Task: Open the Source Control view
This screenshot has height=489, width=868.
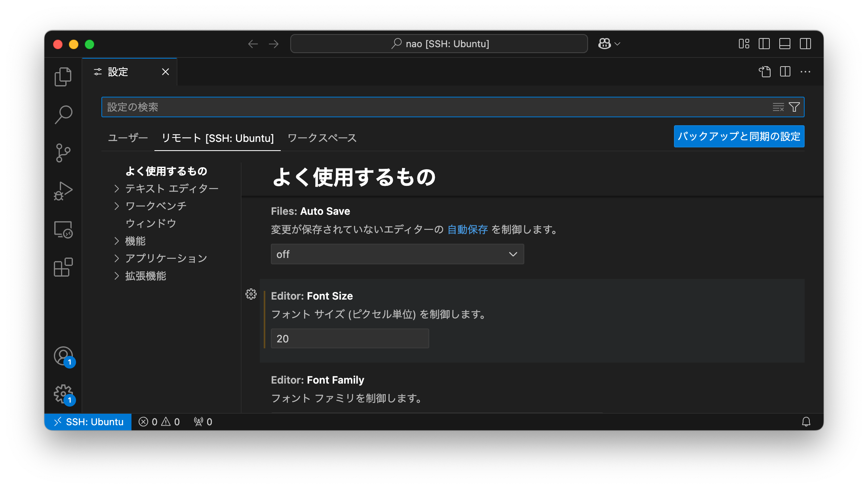Action: tap(63, 153)
